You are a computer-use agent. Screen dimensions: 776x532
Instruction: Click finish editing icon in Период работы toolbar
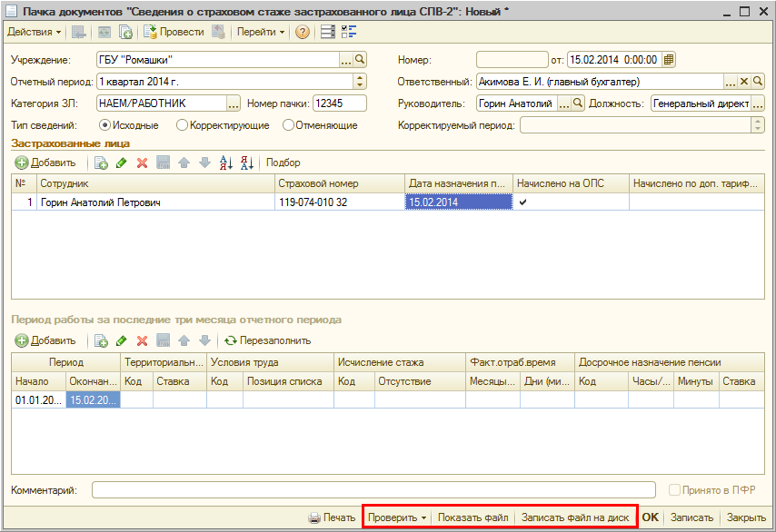pyautogui.click(x=164, y=340)
